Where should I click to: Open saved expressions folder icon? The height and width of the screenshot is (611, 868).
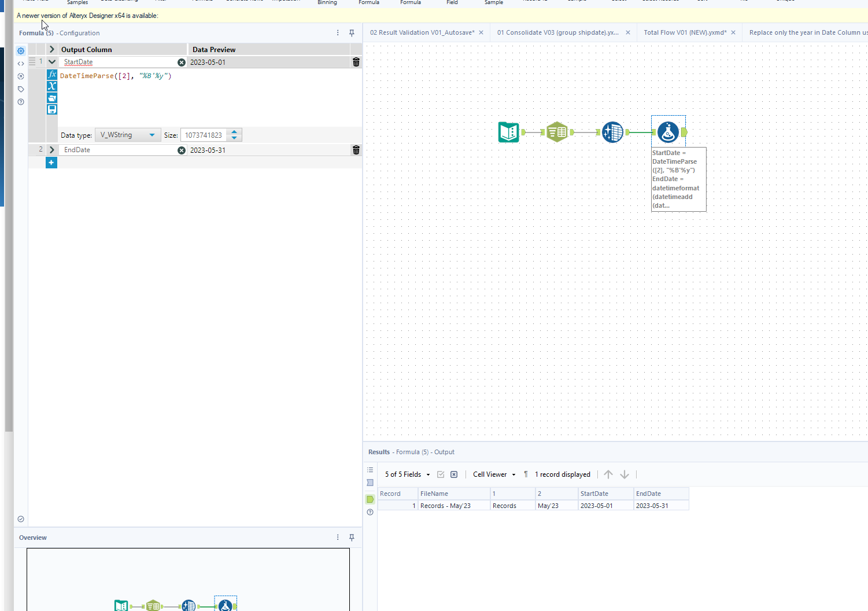pos(51,98)
